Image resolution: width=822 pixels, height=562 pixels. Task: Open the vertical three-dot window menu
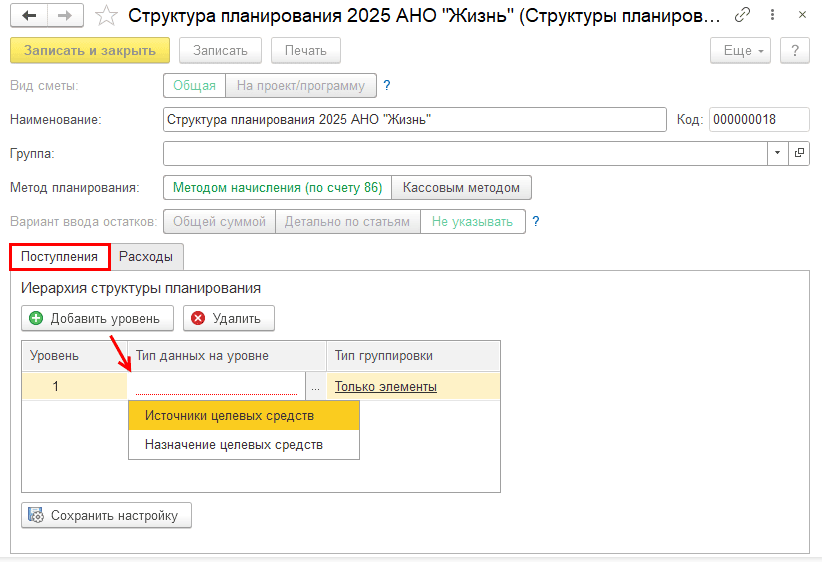point(769,16)
